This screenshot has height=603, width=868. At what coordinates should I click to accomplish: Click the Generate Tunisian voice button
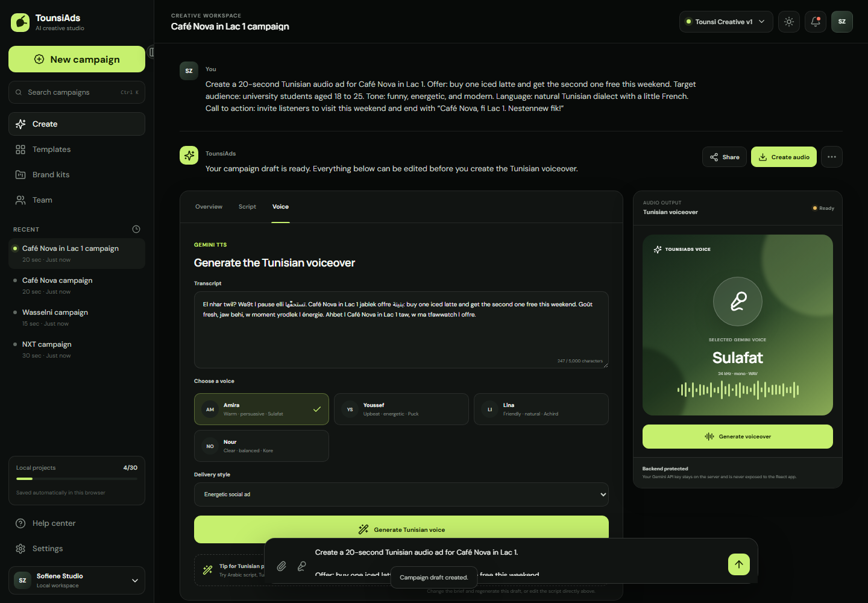pos(401,529)
